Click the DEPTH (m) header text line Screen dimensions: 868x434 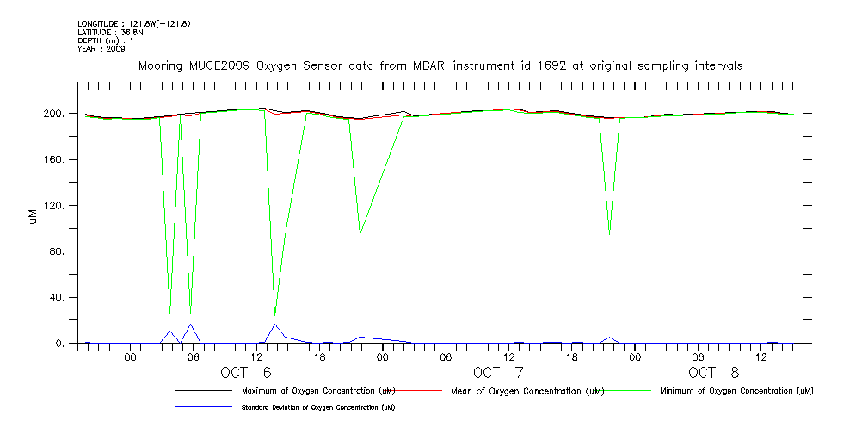click(x=106, y=40)
